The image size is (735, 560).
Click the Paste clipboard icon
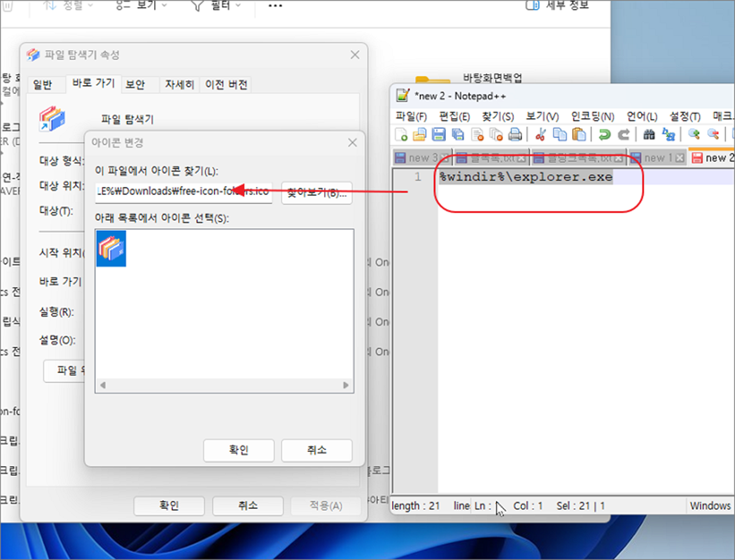click(x=579, y=135)
